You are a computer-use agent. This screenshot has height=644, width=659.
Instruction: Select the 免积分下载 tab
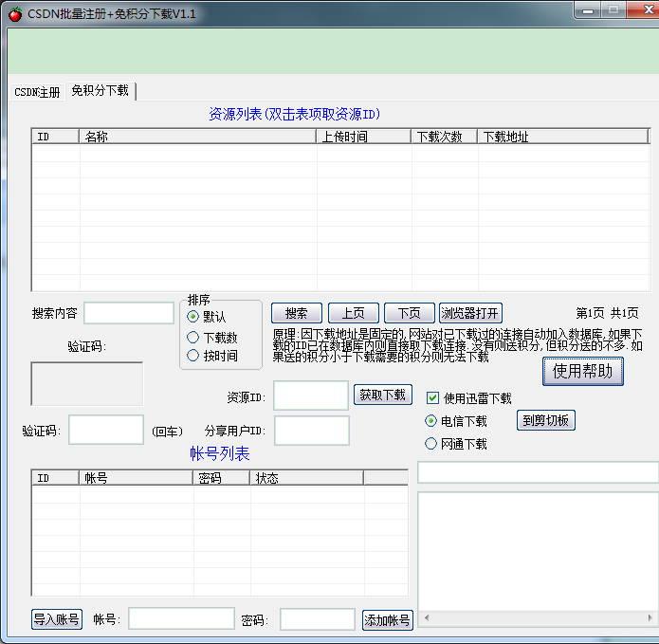[100, 91]
